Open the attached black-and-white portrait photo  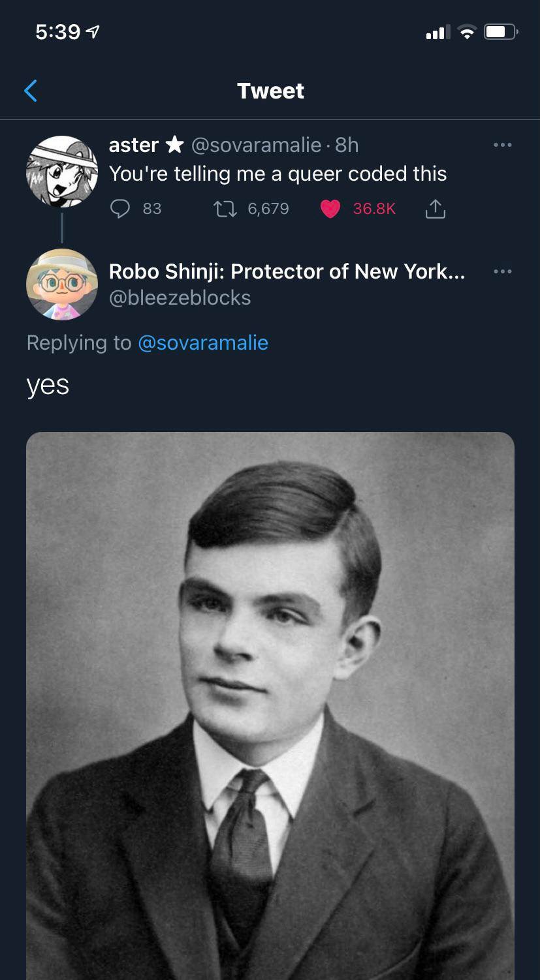[270, 705]
